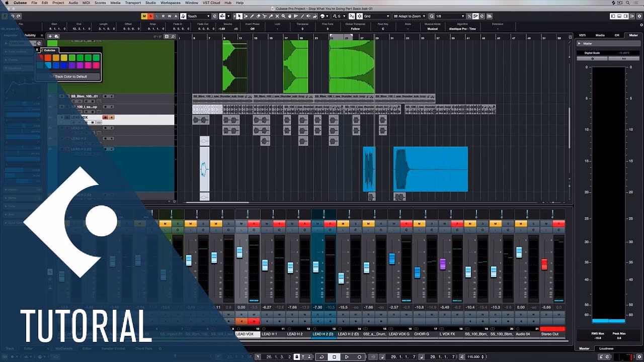Select the Split scissors tool
This screenshot has height=362, width=644.
click(264, 16)
